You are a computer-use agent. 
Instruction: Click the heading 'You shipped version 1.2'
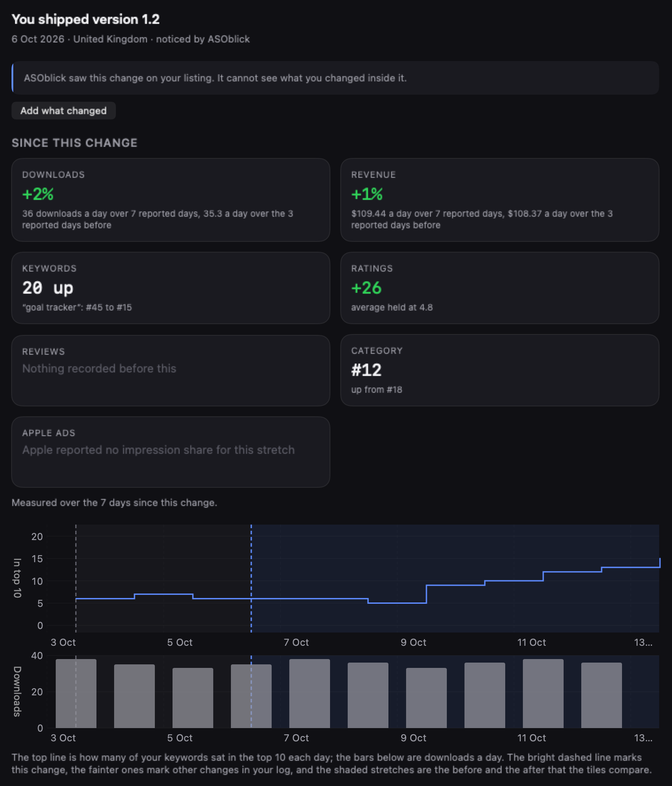point(85,19)
